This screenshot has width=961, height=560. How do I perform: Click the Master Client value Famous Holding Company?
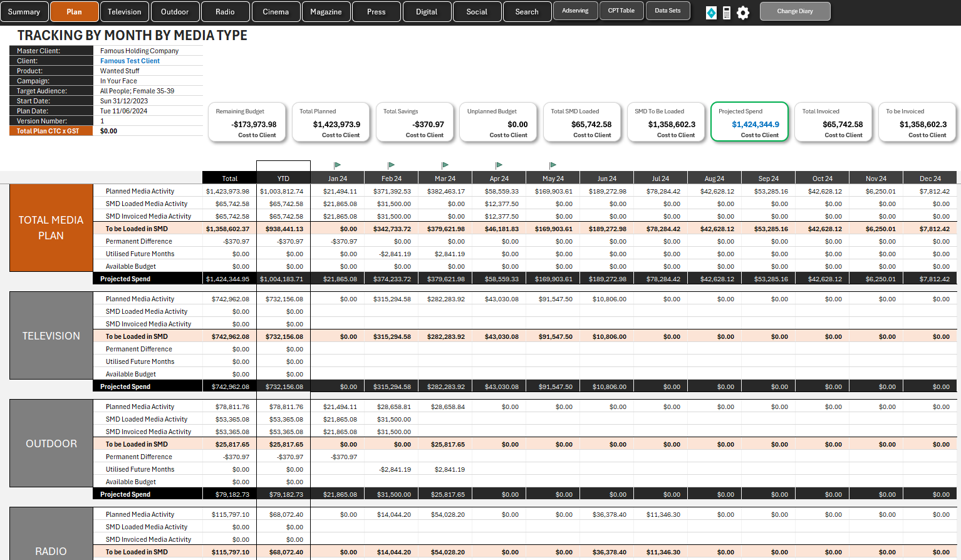coord(139,51)
